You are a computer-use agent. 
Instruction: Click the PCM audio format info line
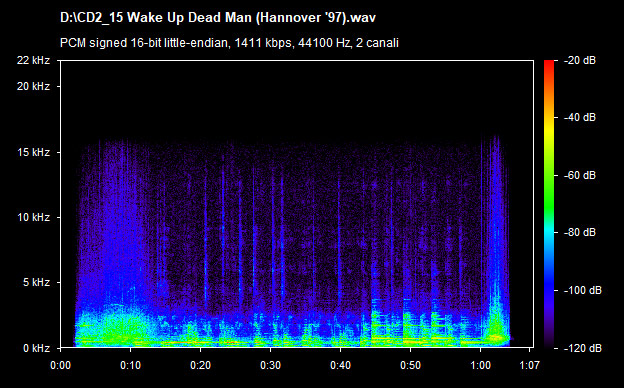click(x=229, y=43)
